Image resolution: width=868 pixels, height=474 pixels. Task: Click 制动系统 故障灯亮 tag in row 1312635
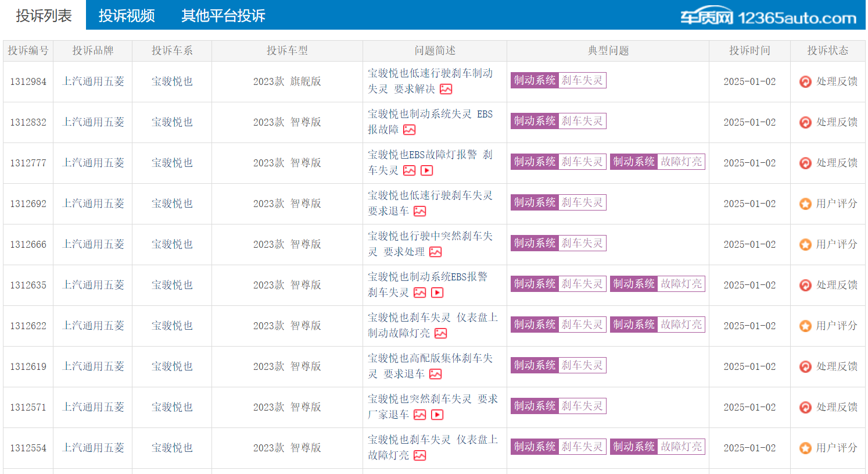click(658, 284)
